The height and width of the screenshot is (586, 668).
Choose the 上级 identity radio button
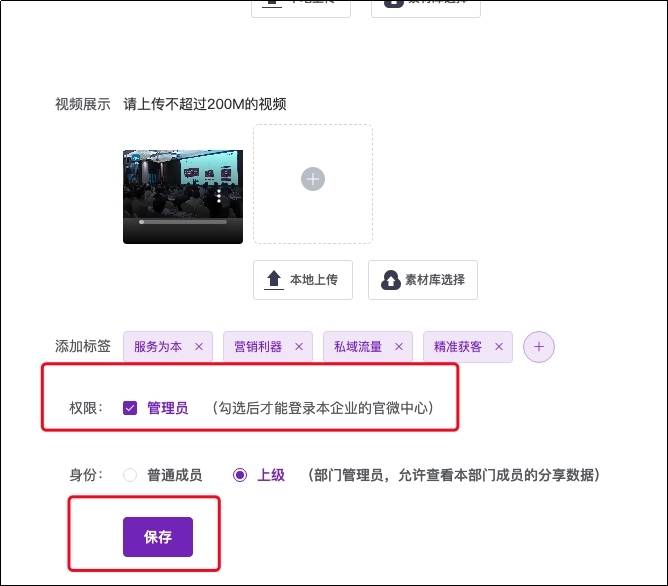click(239, 475)
